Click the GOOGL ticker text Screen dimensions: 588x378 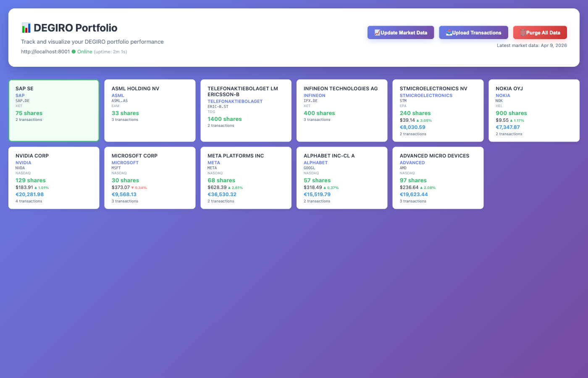point(310,168)
